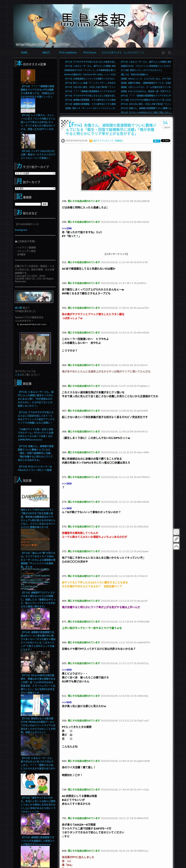This screenshot has height=868, width=186.
Task: Click the clock icon beside article date
Action: pyautogui.click(x=63, y=140)
